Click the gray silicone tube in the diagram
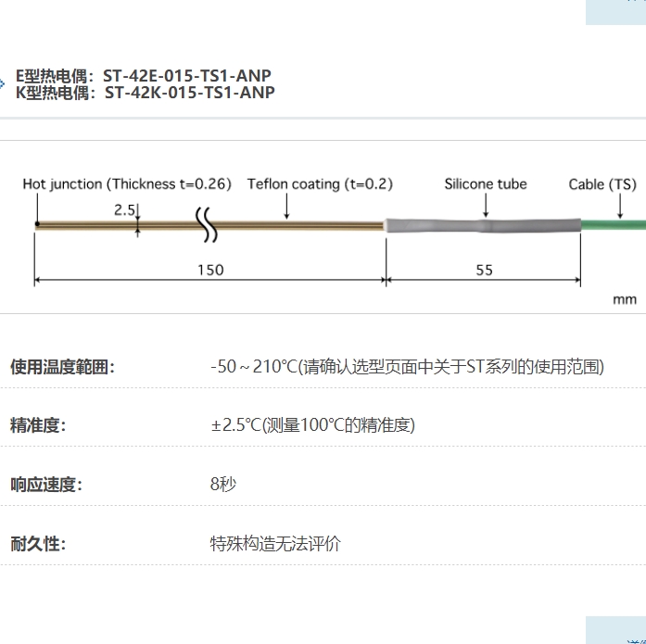The height and width of the screenshot is (644, 646). click(x=483, y=226)
